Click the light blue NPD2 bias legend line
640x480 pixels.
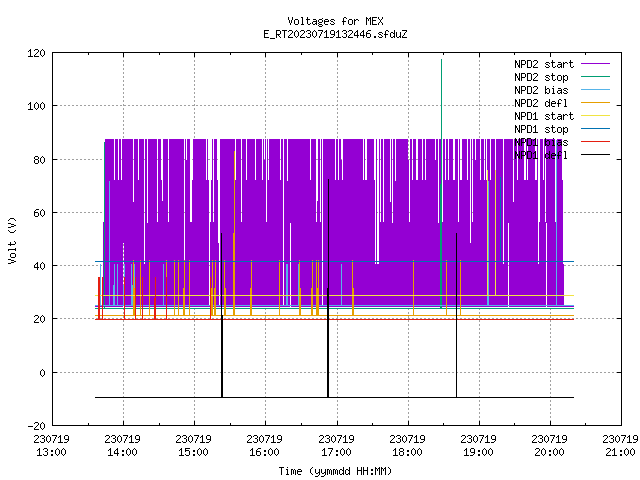pos(595,90)
